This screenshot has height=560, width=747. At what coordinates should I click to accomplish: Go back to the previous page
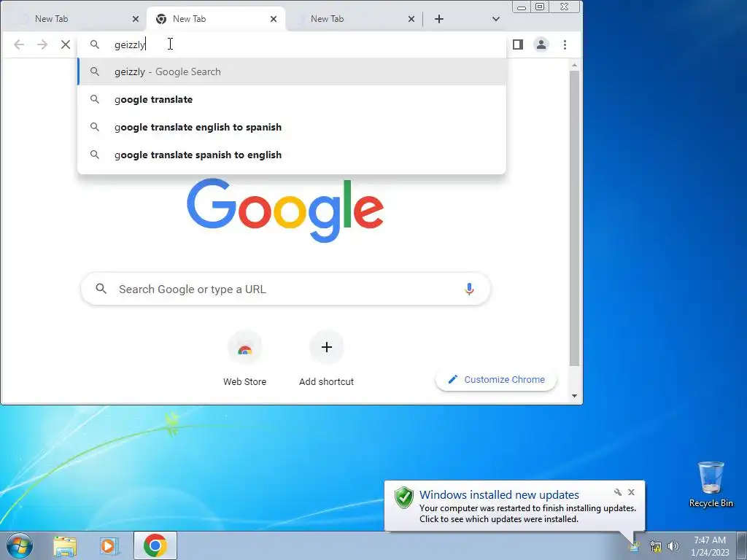[x=19, y=44]
